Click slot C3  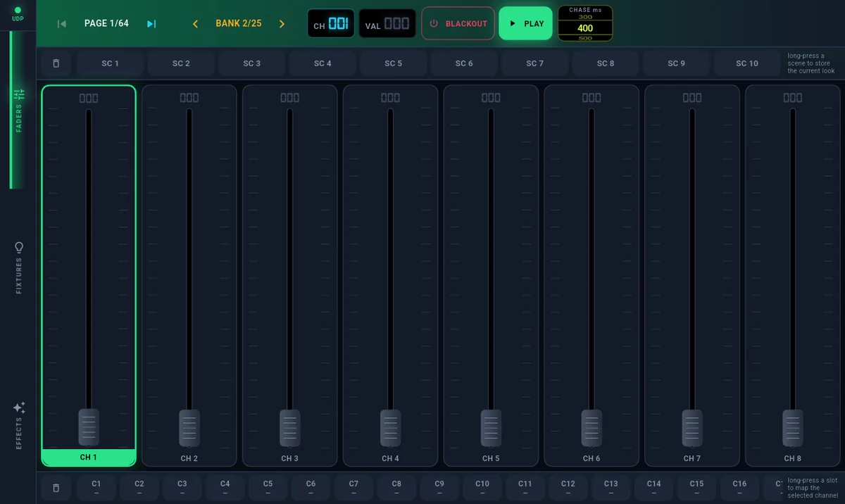pos(182,488)
